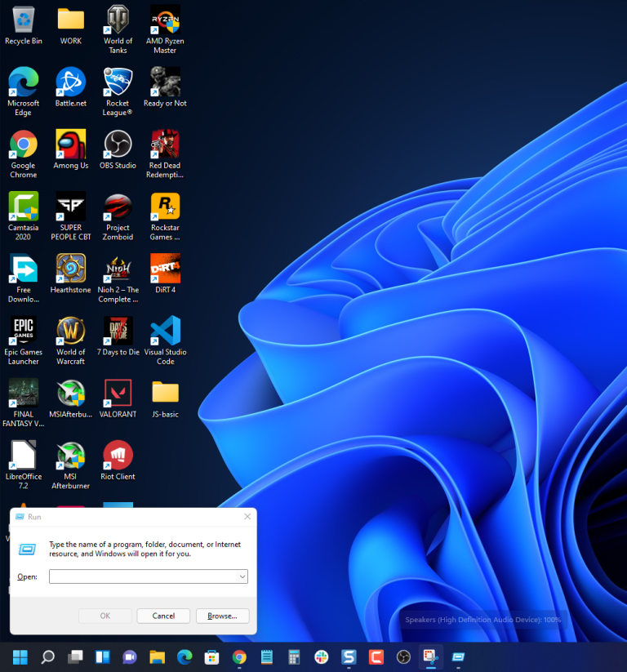Select World of Warcraft shortcut
The height and width of the screenshot is (672, 627).
[71, 340]
